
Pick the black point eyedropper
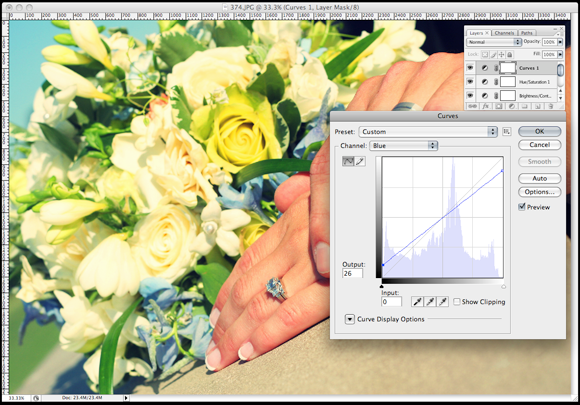coord(417,302)
